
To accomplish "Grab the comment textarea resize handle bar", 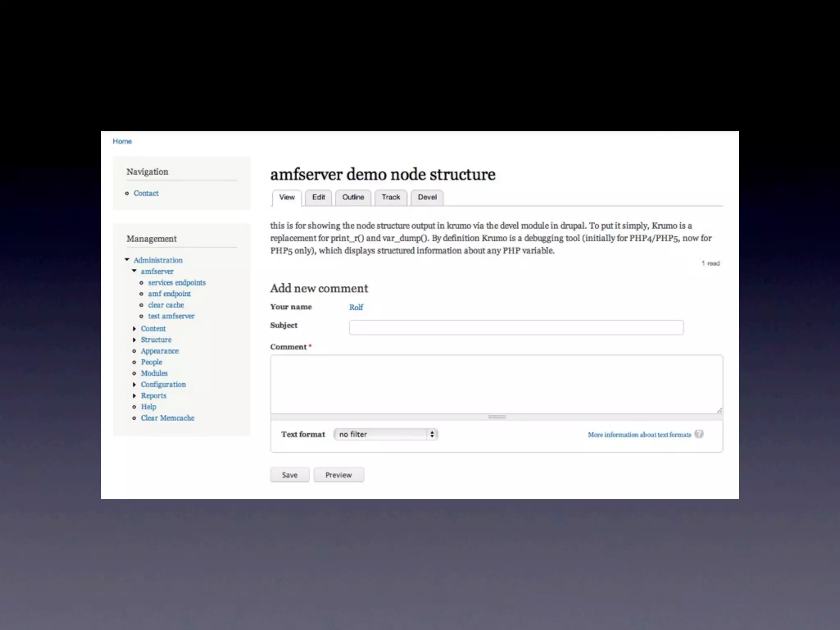I will click(x=497, y=417).
